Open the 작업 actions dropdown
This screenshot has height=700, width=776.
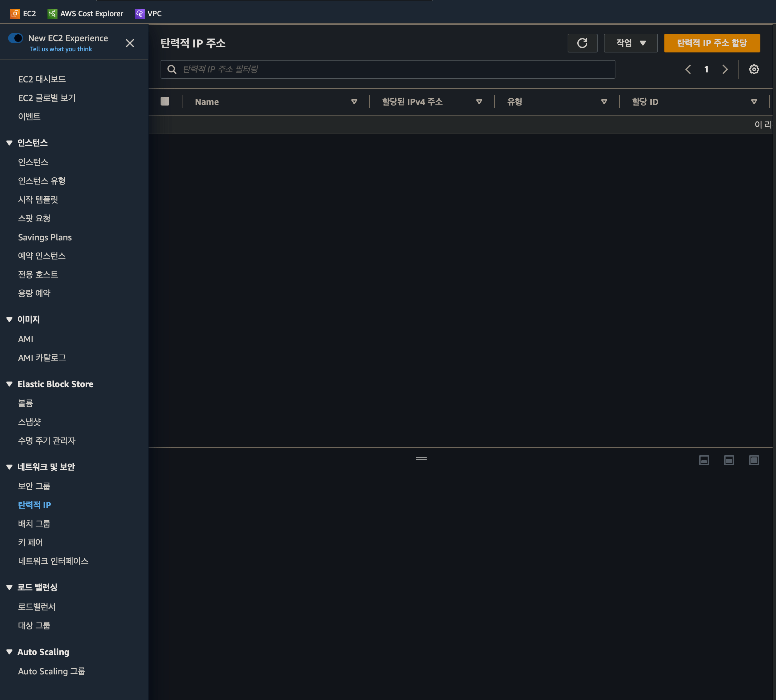pos(630,43)
